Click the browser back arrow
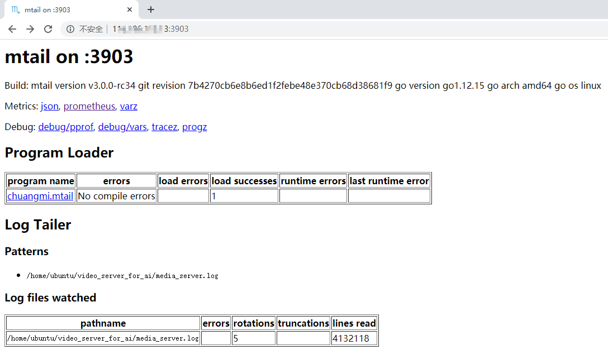The height and width of the screenshot is (364, 608). click(x=12, y=29)
